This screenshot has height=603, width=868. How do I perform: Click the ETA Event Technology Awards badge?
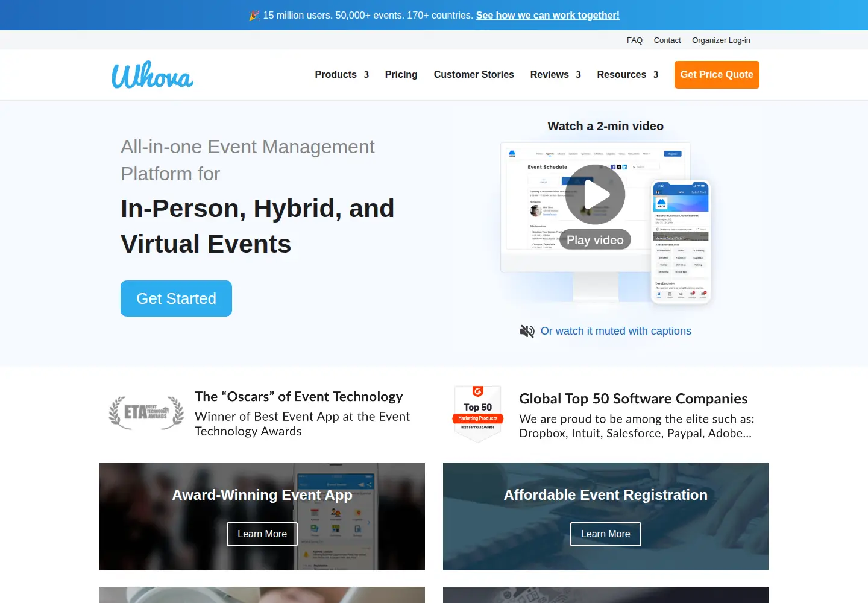(146, 412)
